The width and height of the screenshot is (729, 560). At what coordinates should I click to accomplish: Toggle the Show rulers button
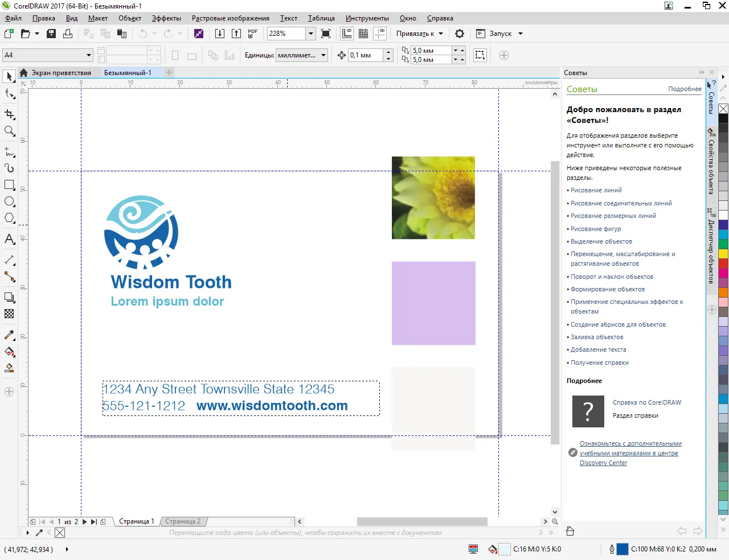click(347, 34)
